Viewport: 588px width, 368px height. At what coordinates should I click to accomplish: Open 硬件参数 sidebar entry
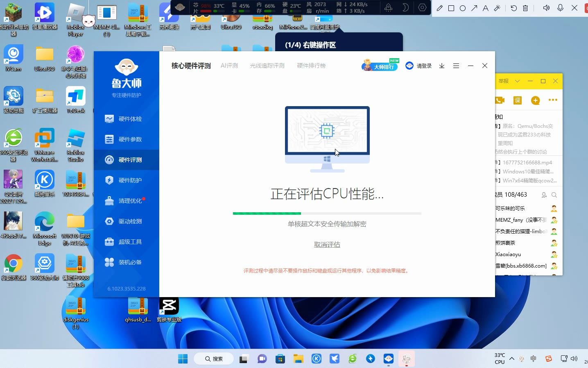[x=126, y=139]
